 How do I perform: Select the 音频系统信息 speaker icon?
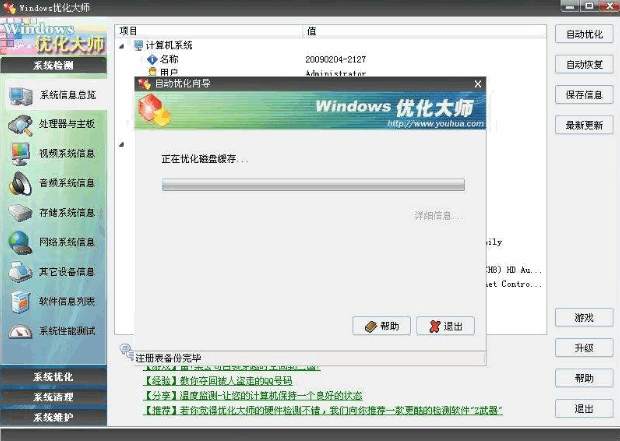click(20, 184)
